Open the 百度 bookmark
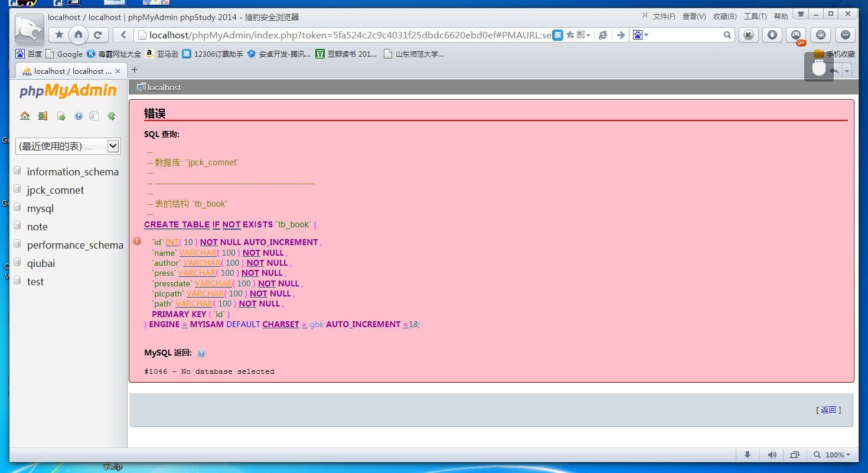868x473 pixels. 29,54
